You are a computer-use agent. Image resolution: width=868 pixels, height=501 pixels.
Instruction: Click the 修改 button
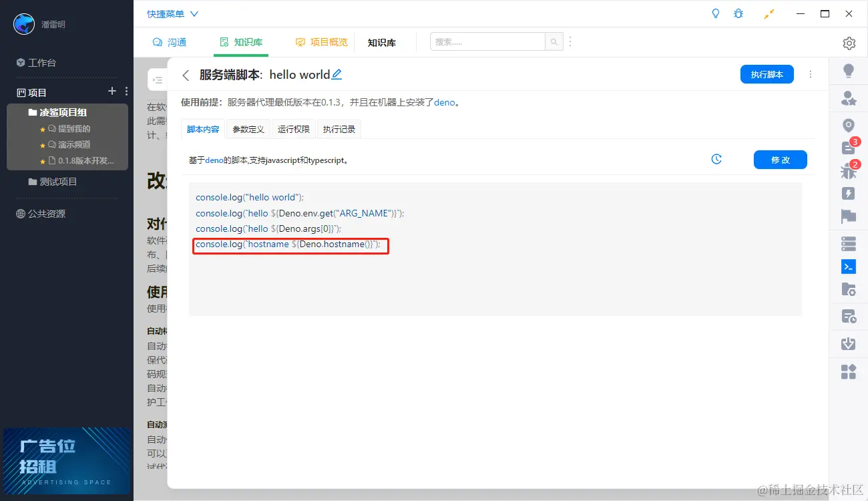[x=781, y=160]
